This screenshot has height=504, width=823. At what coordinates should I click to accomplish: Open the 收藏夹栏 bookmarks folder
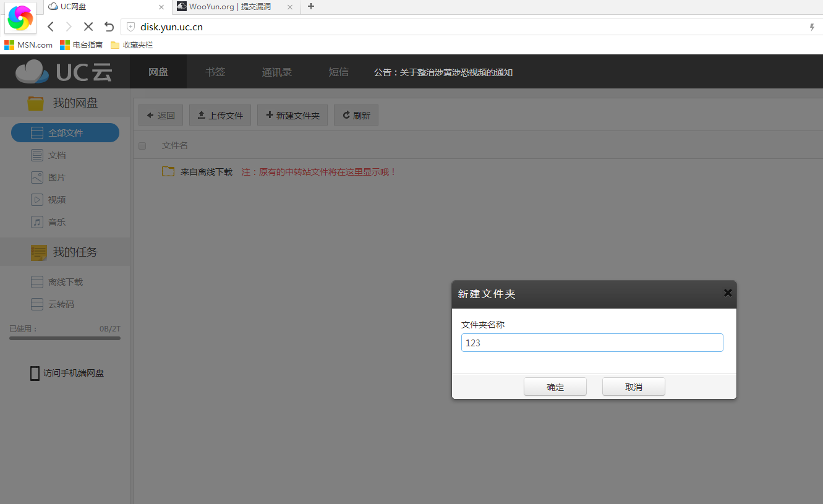pyautogui.click(x=131, y=45)
